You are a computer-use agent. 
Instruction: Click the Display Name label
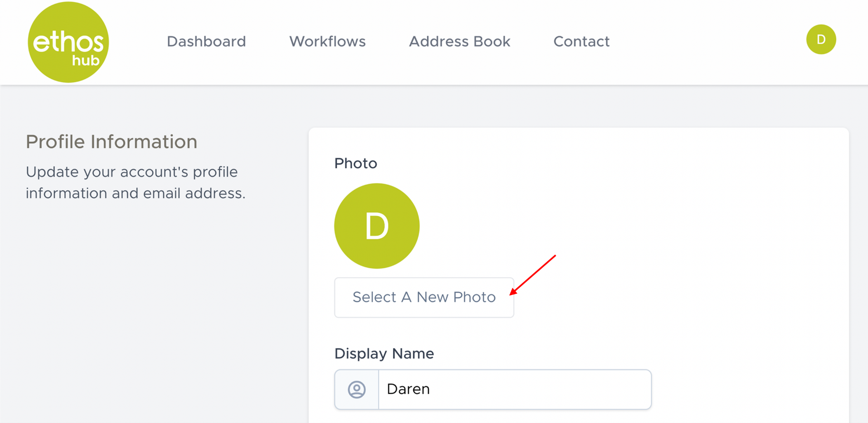click(x=384, y=354)
